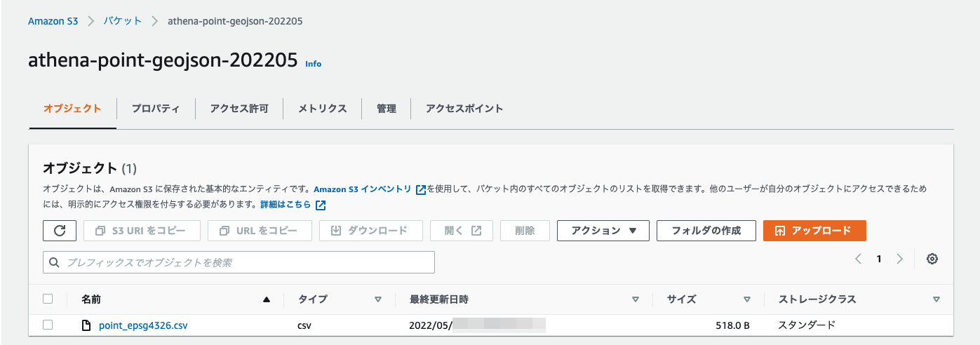Screen dimensions: 980x345
Task: Sort by サイズ column arrow
Action: point(747,299)
